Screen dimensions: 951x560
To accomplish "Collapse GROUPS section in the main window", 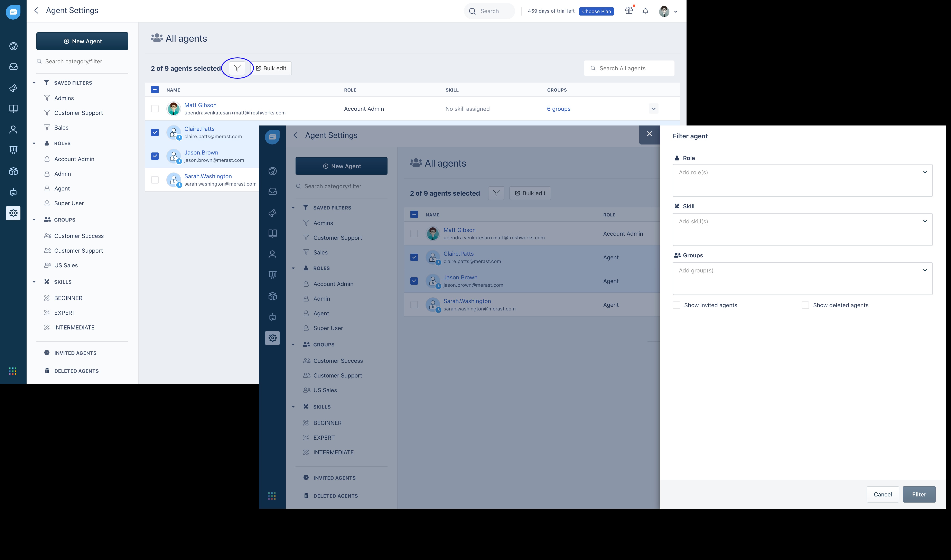I will [34, 220].
